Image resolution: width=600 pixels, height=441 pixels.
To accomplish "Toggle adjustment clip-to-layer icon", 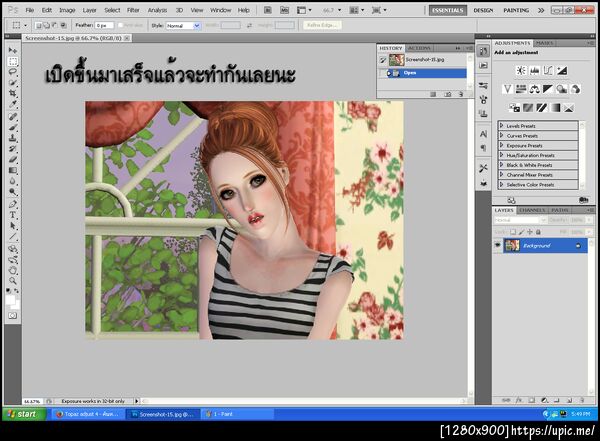I will point(584,200).
